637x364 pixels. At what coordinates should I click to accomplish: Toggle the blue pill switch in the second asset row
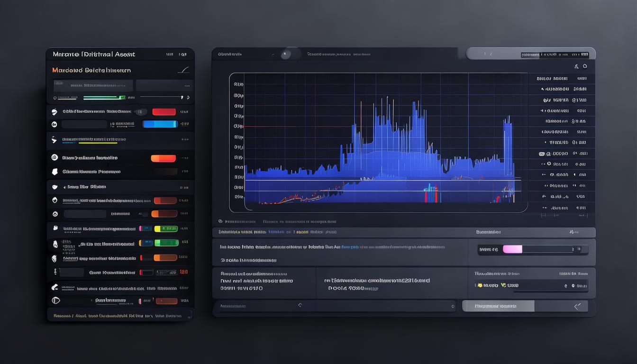[x=160, y=124]
